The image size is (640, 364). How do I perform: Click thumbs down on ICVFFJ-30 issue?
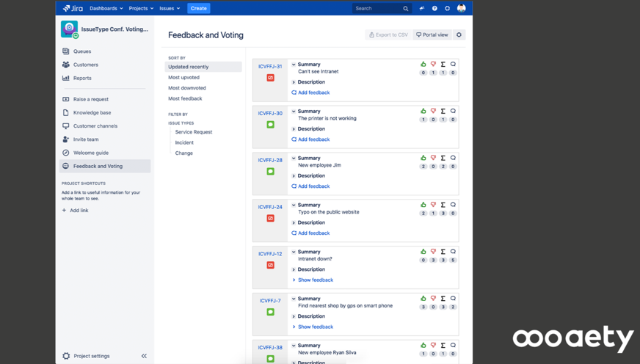(433, 112)
